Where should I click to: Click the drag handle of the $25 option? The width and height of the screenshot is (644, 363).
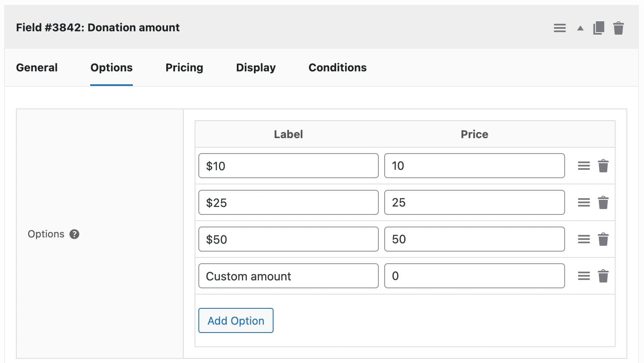583,202
